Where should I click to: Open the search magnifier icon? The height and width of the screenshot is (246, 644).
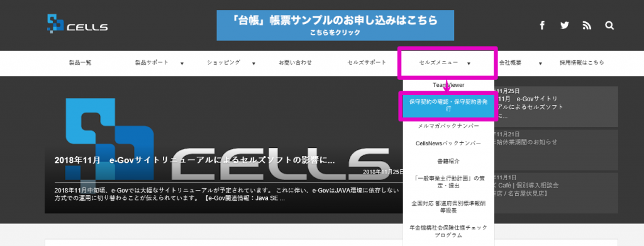click(x=609, y=25)
